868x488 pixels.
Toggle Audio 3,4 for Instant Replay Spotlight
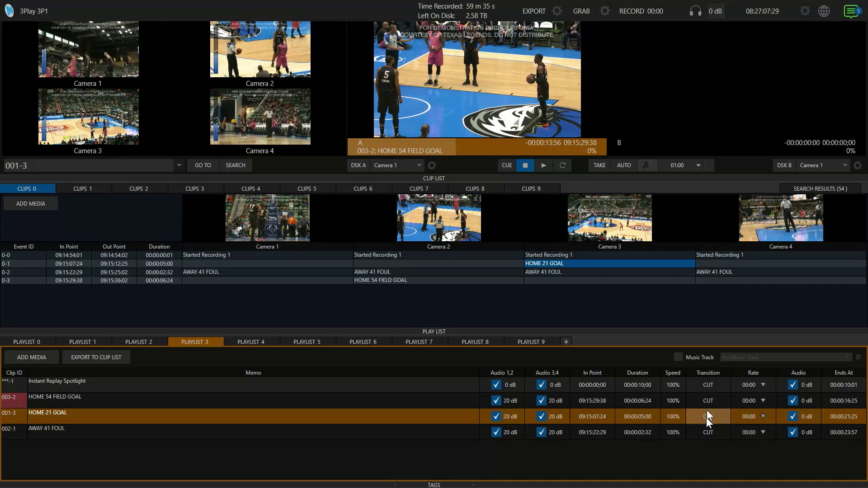click(541, 385)
